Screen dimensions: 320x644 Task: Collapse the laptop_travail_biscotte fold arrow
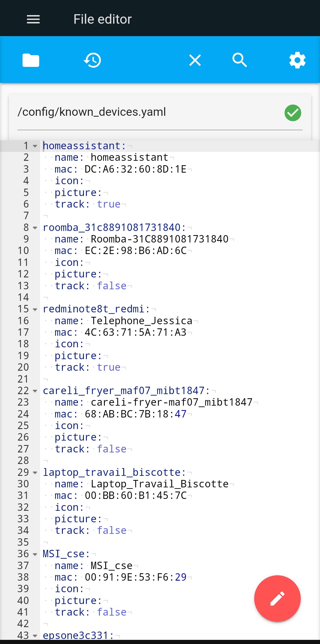point(35,473)
